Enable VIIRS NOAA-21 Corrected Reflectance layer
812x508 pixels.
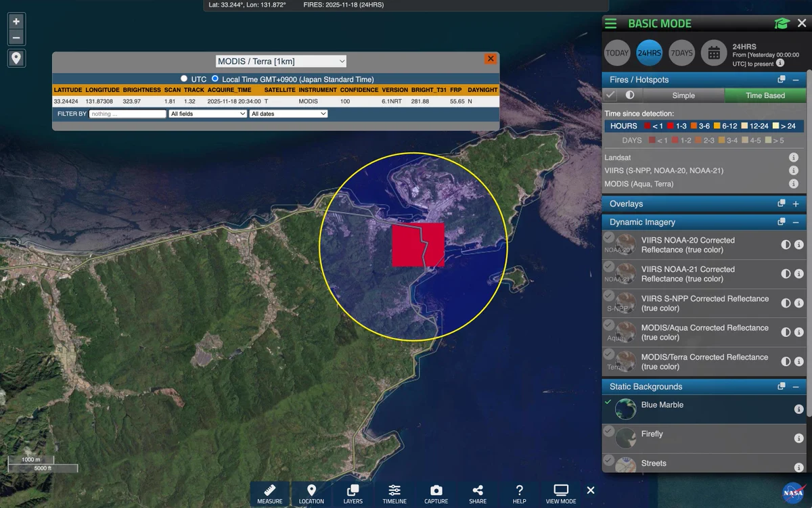608,266
